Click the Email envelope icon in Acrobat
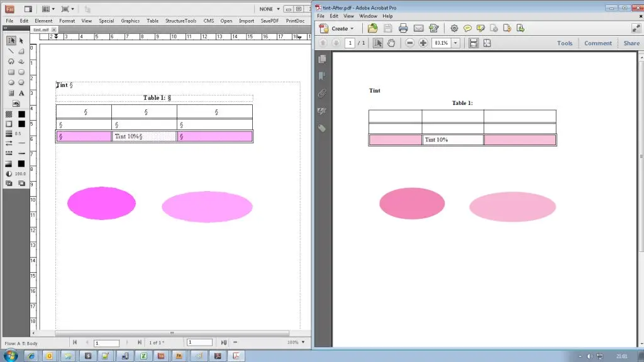Image resolution: width=644 pixels, height=362 pixels. coord(418,28)
